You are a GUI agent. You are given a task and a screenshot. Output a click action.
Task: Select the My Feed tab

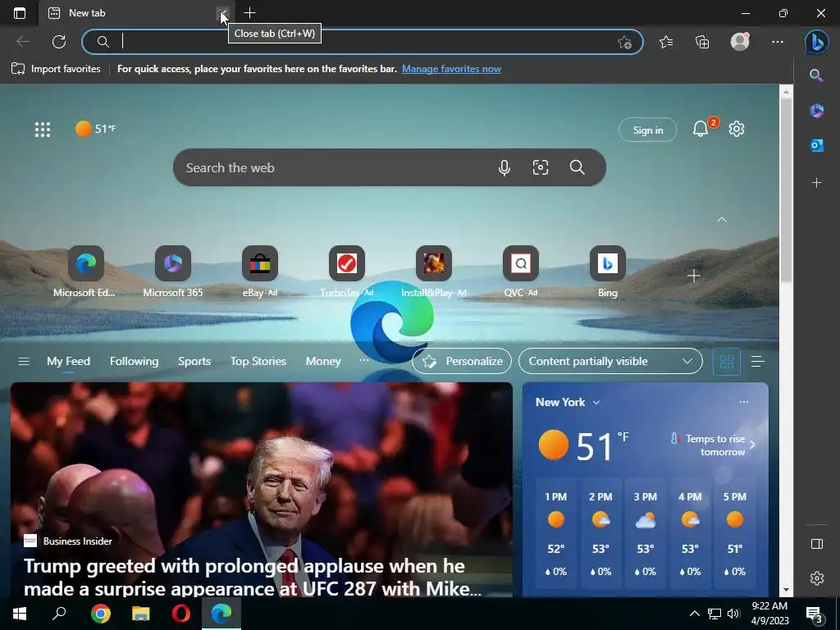[68, 361]
